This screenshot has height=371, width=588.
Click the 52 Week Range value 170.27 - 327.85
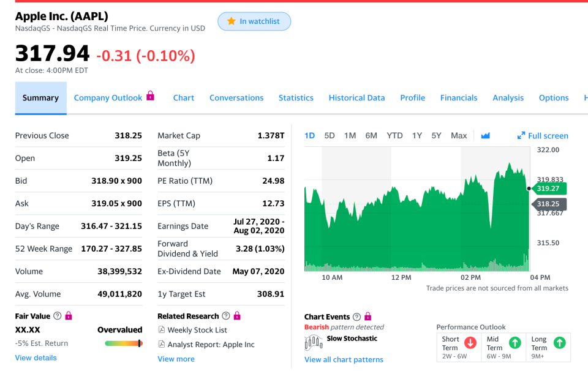click(111, 249)
